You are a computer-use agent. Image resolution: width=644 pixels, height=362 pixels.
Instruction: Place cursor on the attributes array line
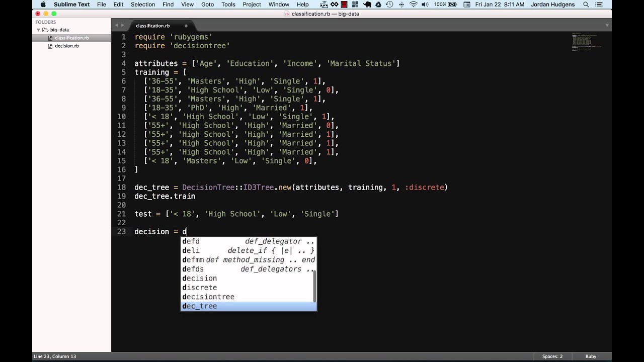267,63
